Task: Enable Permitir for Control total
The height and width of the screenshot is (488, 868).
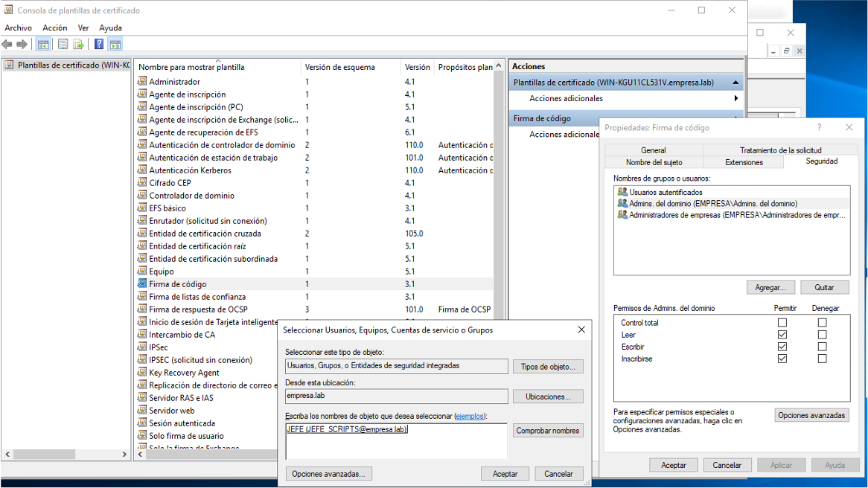Action: click(x=782, y=323)
